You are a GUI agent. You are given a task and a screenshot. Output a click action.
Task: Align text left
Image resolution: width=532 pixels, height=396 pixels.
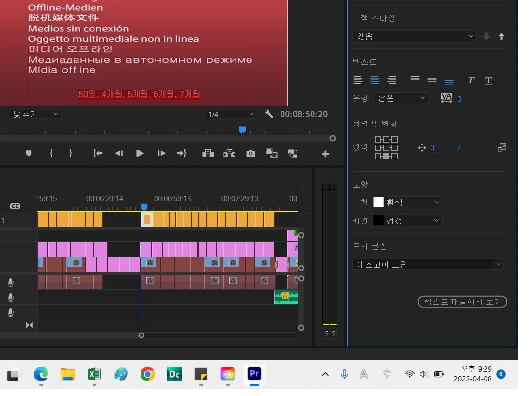pyautogui.click(x=358, y=80)
